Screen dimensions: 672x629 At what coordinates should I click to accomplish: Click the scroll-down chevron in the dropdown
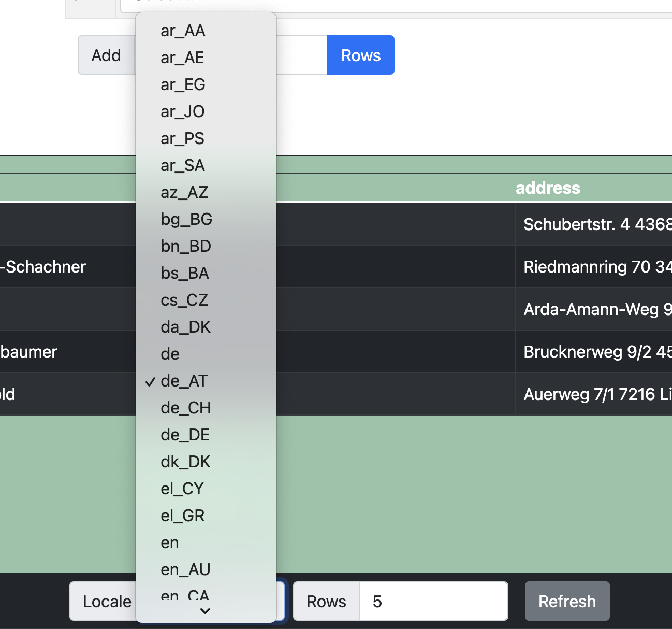205,611
